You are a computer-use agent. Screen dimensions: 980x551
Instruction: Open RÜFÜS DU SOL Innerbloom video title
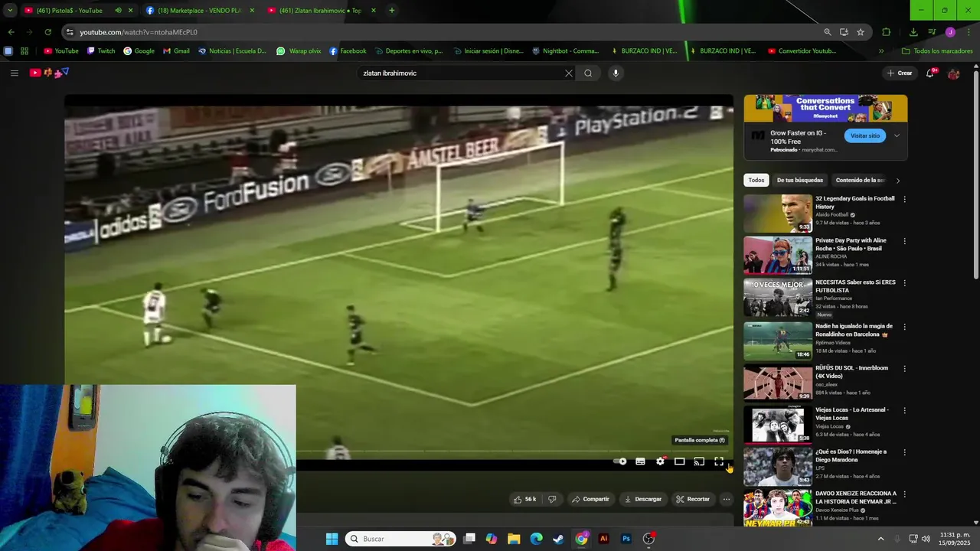tap(851, 372)
